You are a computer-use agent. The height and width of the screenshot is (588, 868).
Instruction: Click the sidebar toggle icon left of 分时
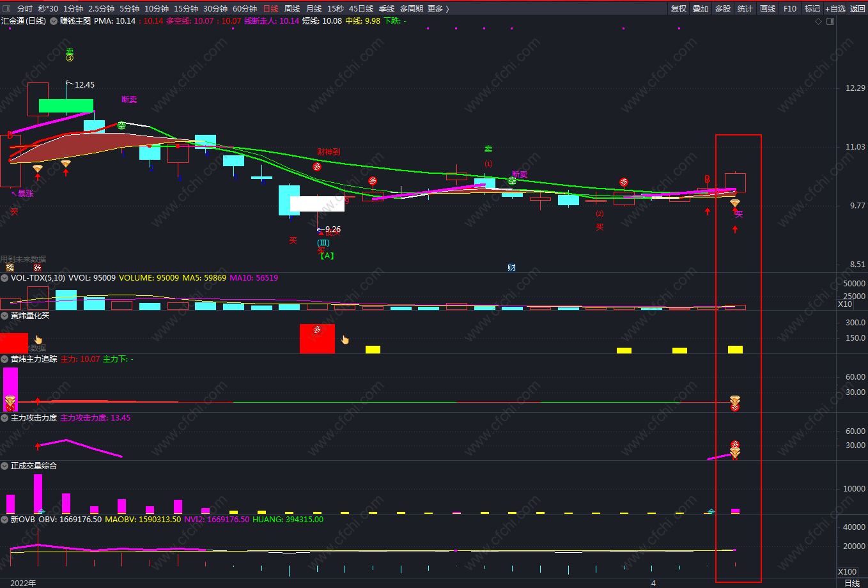pos(6,8)
